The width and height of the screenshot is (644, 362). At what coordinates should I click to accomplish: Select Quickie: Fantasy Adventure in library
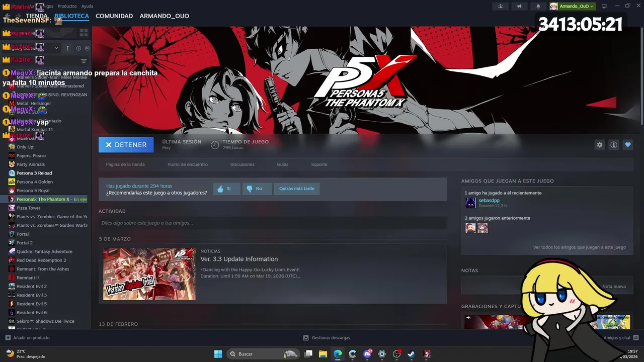(x=44, y=251)
